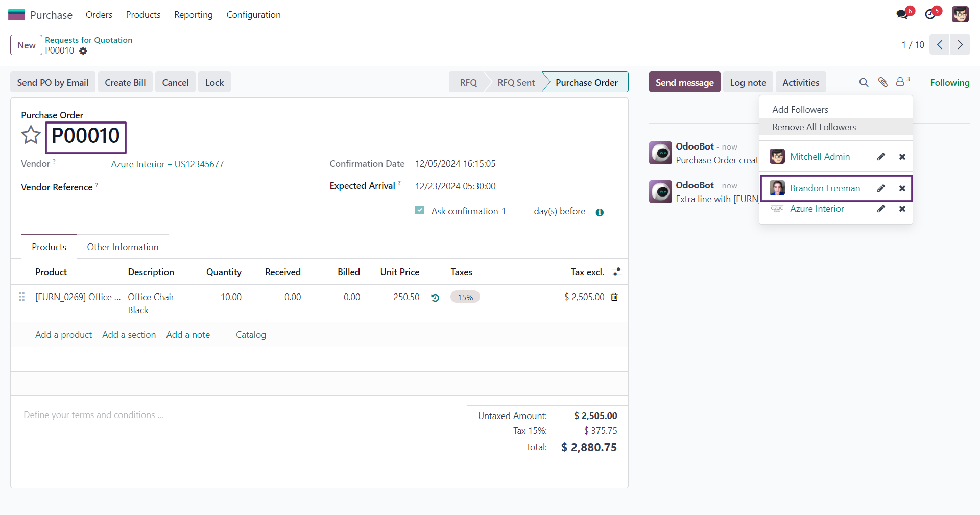Click the 15% tax tag
Viewport: 980px width, 515px height.
(x=465, y=297)
